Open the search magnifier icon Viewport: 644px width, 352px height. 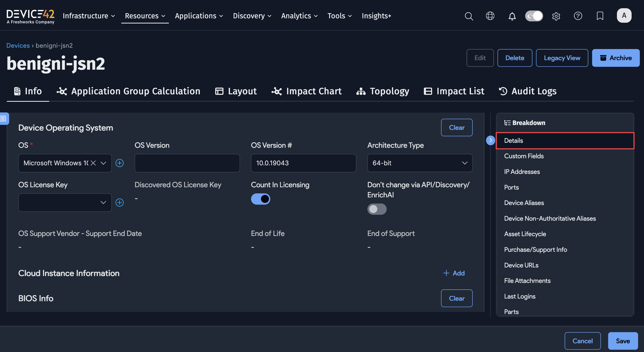tap(469, 16)
